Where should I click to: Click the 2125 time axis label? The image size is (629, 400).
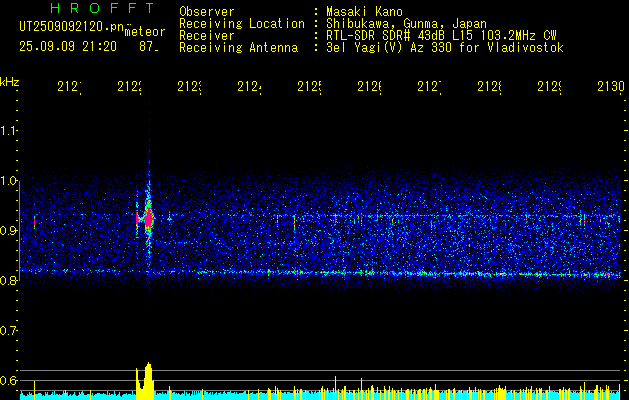click(x=309, y=86)
